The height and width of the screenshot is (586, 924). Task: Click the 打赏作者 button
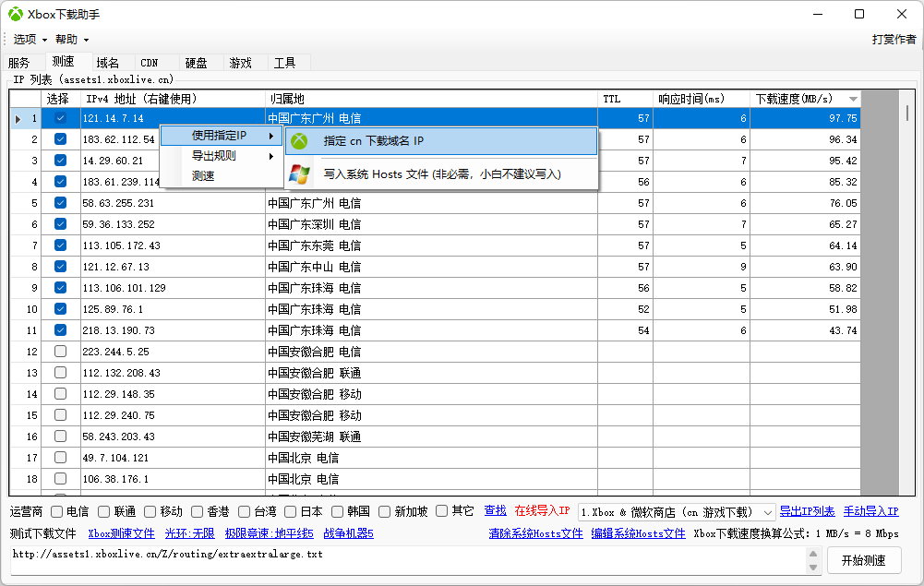894,40
